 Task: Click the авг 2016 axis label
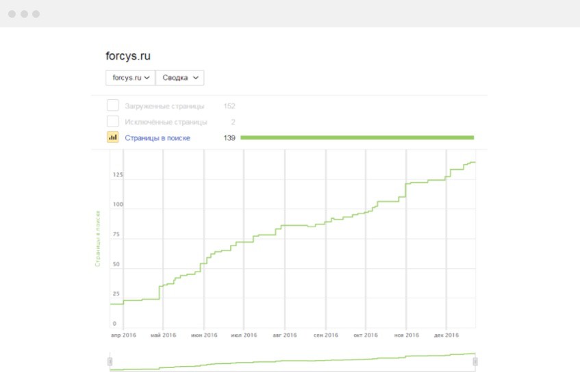tap(285, 335)
